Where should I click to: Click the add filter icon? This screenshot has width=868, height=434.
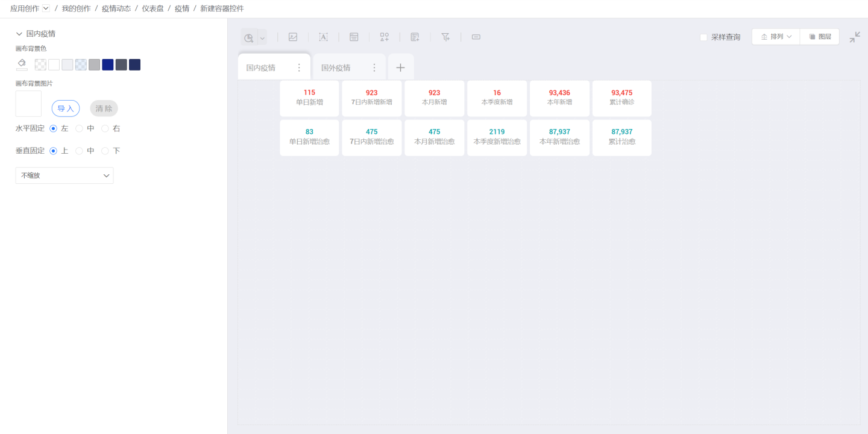point(445,37)
